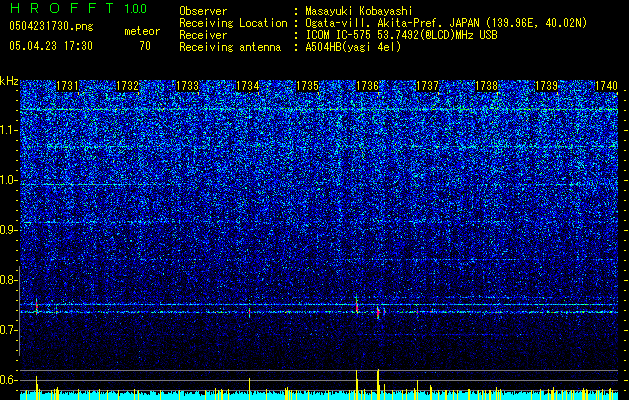The height and width of the screenshot is (400, 629).
Task: Click the 0.8 kHz axis label
Action: pyautogui.click(x=9, y=280)
